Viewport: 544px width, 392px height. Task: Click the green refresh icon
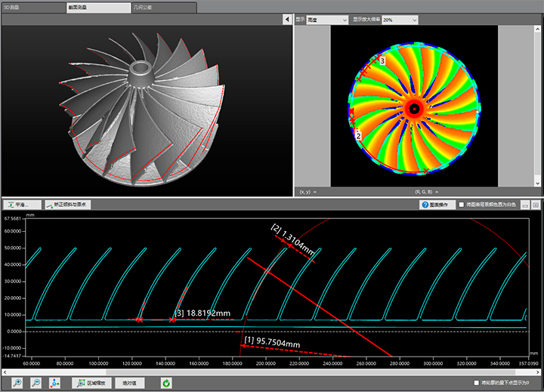[165, 383]
